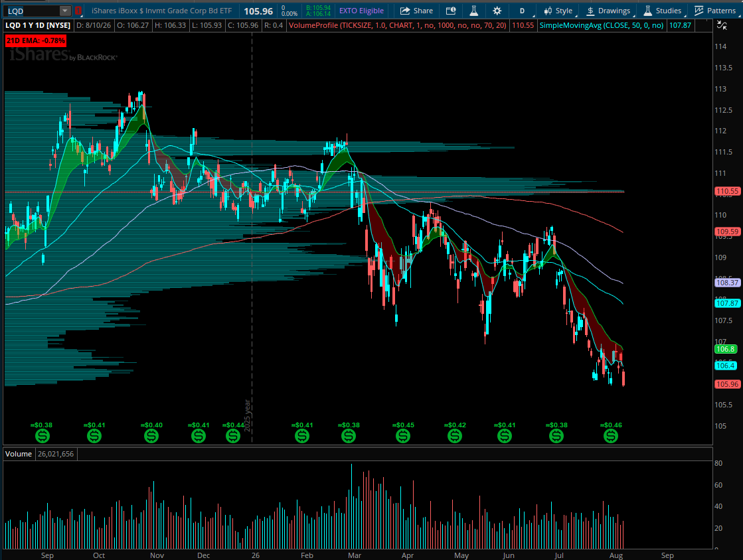Click the SimpleMovingAvg study label
This screenshot has width=743, height=560.
[602, 25]
